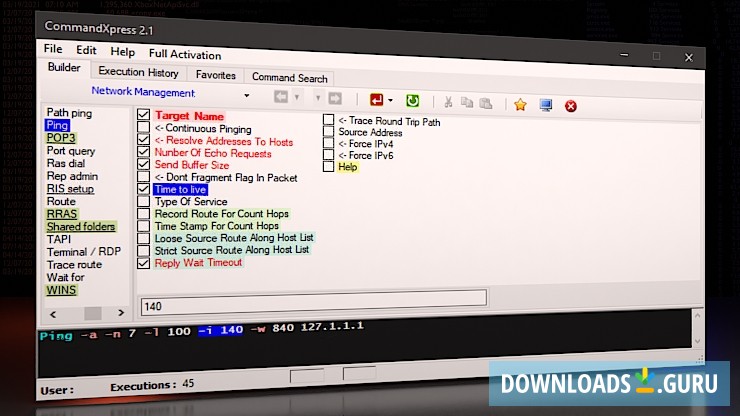Enable the Source Address checkbox
740x416 pixels.
click(328, 131)
